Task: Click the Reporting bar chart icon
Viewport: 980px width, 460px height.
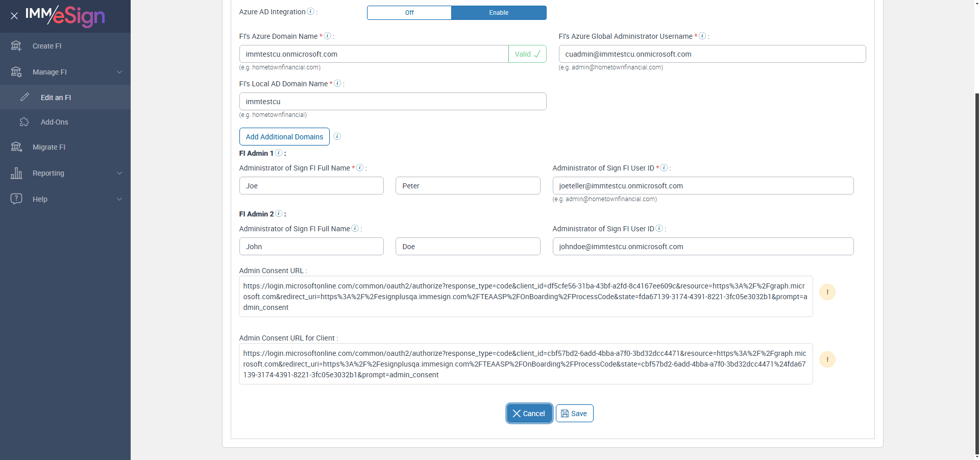Action: (x=16, y=173)
